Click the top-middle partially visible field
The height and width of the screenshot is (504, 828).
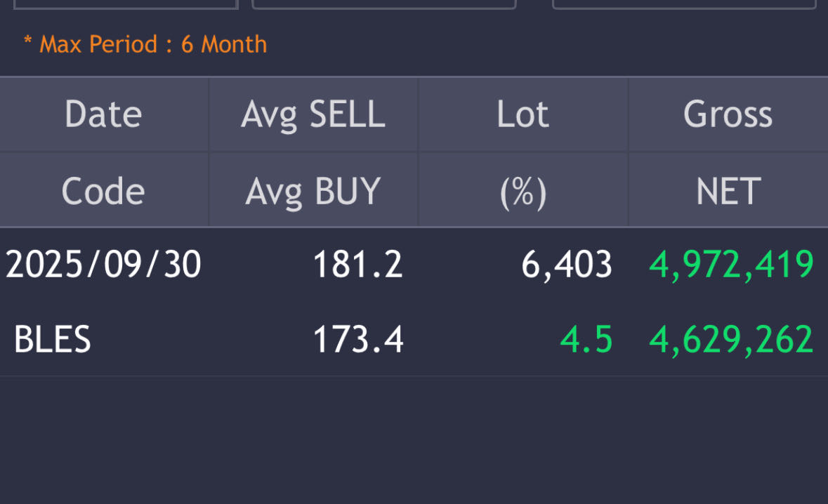click(x=383, y=4)
